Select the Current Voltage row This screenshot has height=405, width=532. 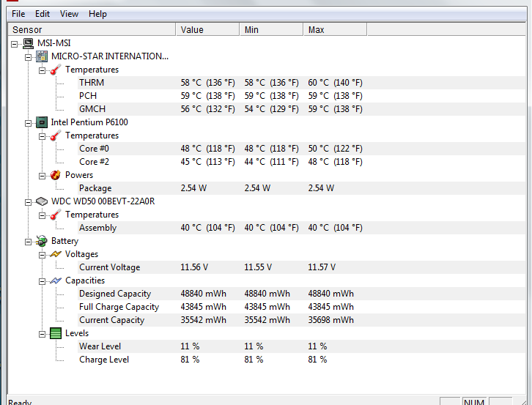(x=301, y=267)
